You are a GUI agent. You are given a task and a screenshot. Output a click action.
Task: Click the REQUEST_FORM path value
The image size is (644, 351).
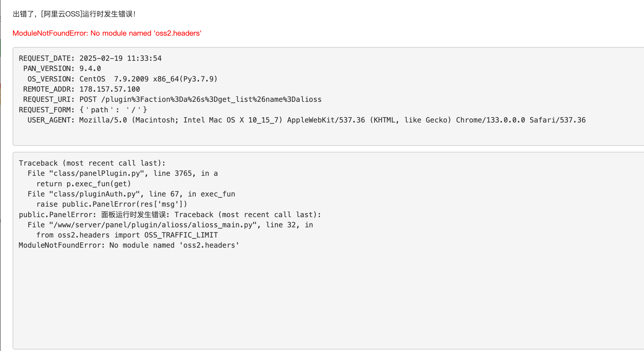(113, 110)
